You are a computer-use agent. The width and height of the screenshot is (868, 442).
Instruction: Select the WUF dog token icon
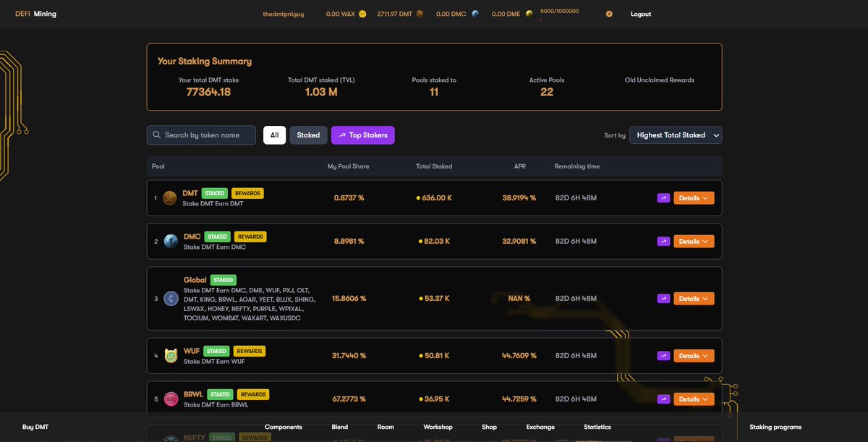[169, 355]
